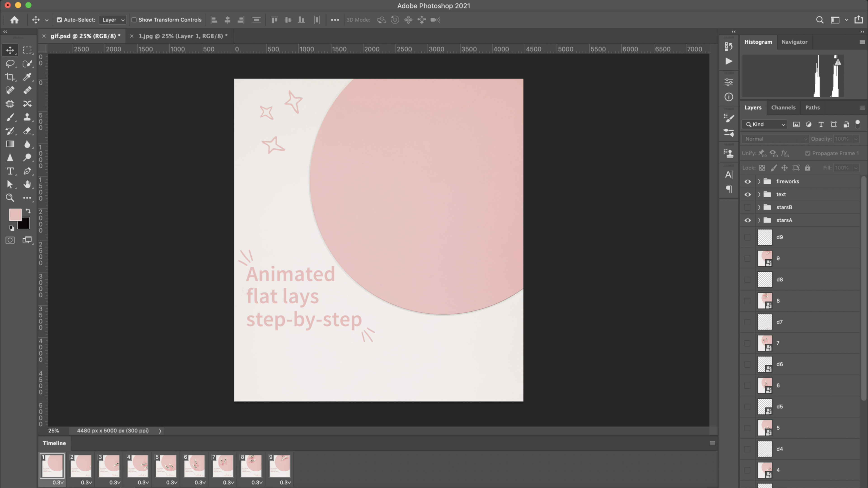This screenshot has width=868, height=488.
Task: Hide the text layer group
Action: pyautogui.click(x=747, y=194)
